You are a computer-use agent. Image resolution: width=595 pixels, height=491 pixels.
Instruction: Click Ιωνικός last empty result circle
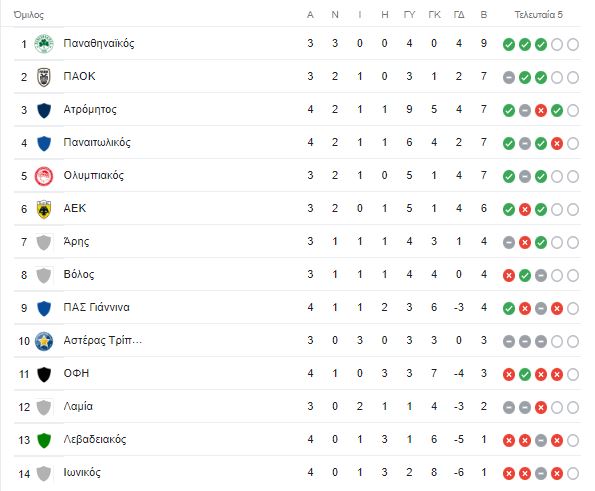pos(573,474)
